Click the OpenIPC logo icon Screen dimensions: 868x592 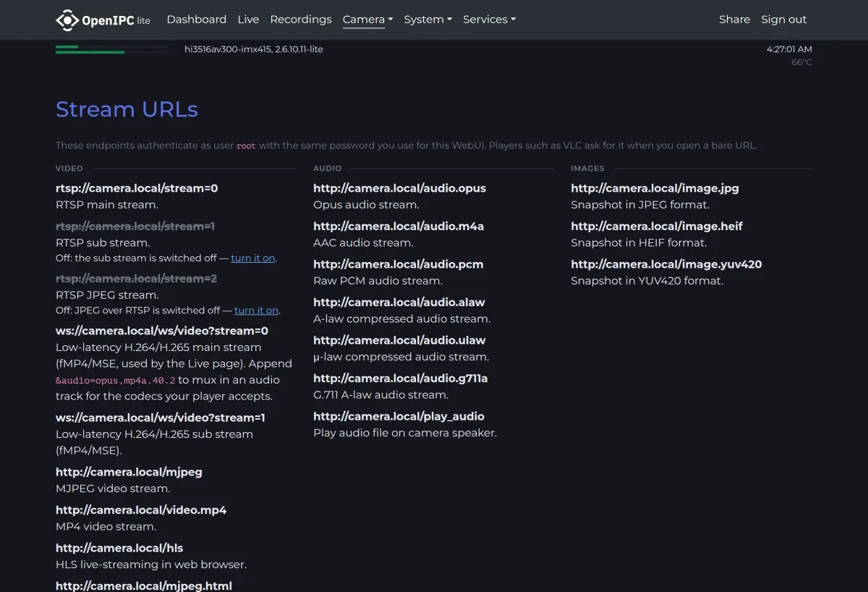pos(67,20)
